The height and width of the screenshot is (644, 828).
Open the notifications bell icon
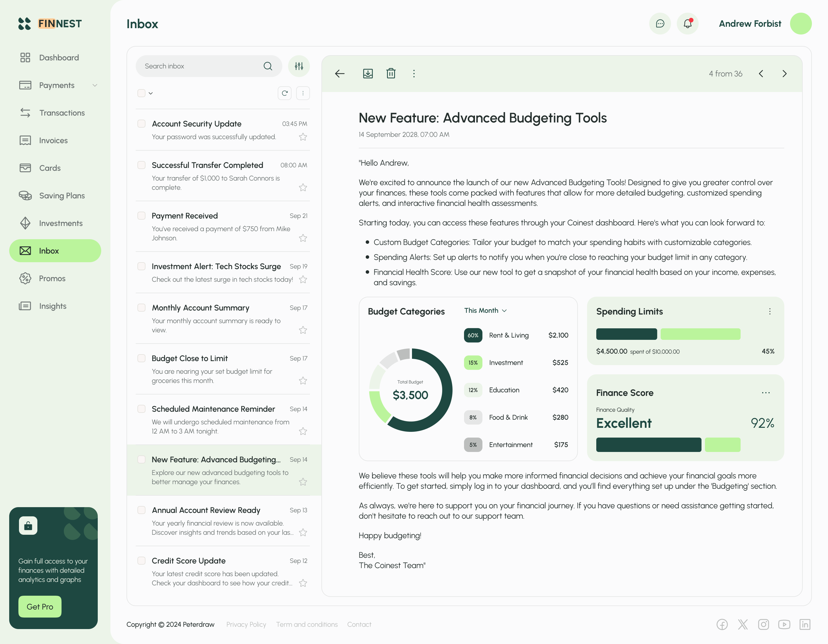pyautogui.click(x=687, y=24)
